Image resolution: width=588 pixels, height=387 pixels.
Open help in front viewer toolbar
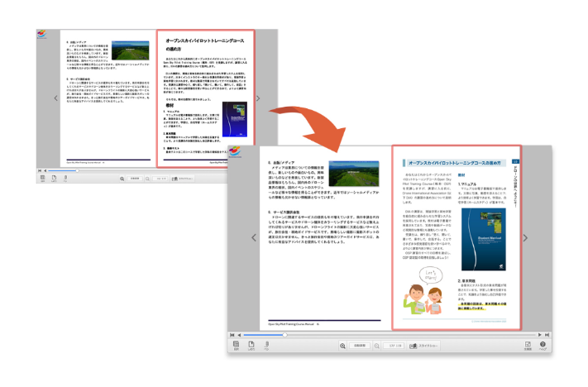tap(543, 346)
